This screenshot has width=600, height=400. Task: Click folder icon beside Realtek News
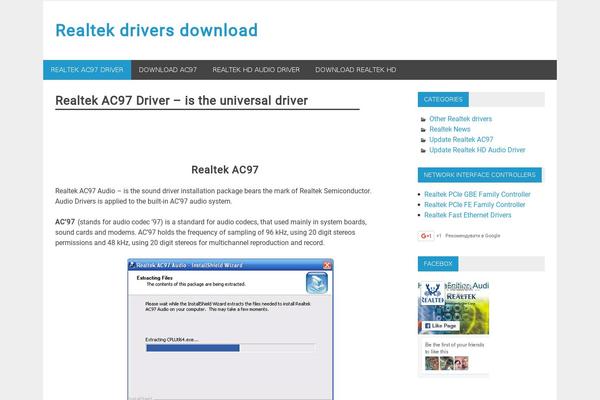pos(423,130)
